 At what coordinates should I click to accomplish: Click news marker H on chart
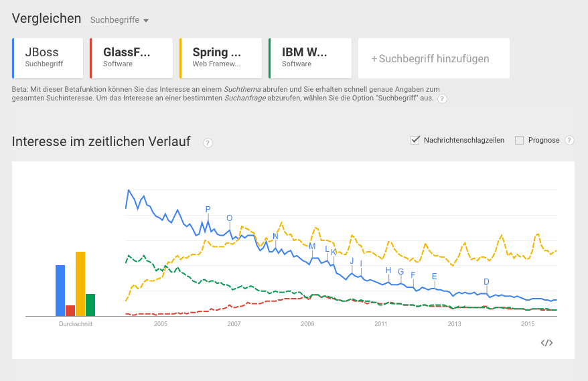[x=388, y=271]
